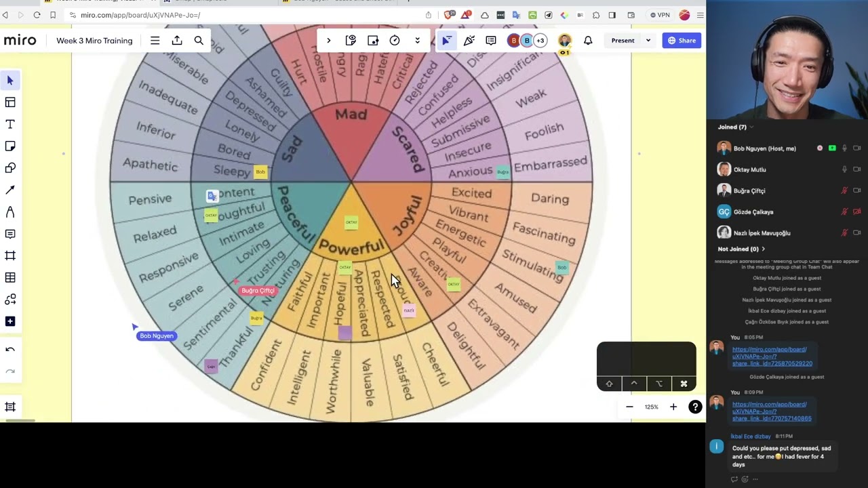Zoom in with the plus button
The image size is (868, 488).
(673, 407)
